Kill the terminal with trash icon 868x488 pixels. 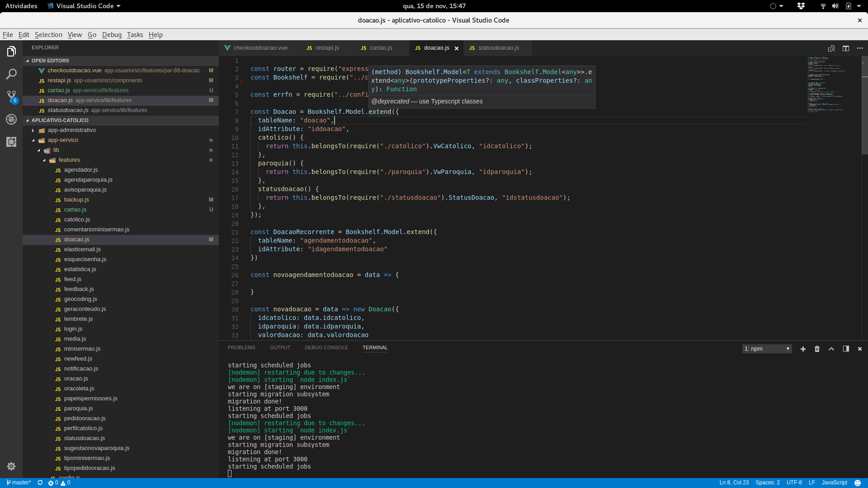tap(817, 349)
